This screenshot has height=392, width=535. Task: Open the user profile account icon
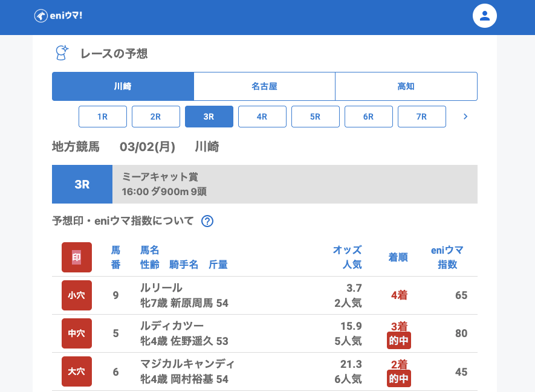coord(484,16)
